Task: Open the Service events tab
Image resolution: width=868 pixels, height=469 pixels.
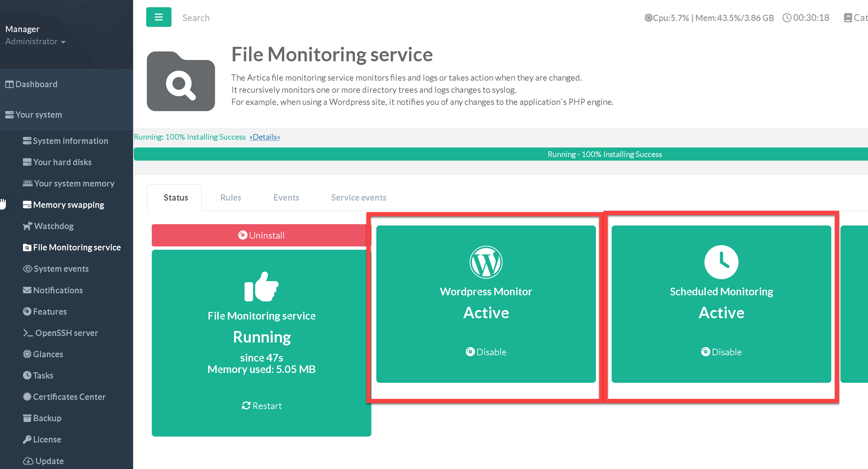Action: 358,198
